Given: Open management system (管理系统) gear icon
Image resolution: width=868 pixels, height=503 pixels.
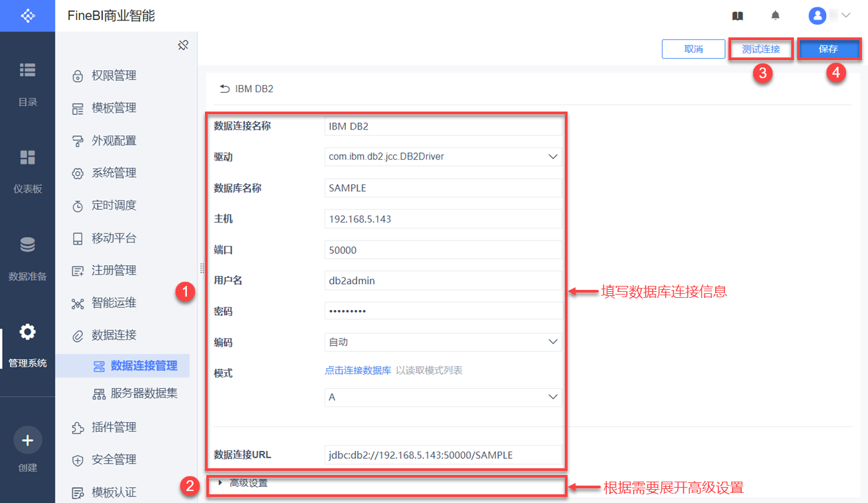Looking at the screenshot, I should coord(27,332).
